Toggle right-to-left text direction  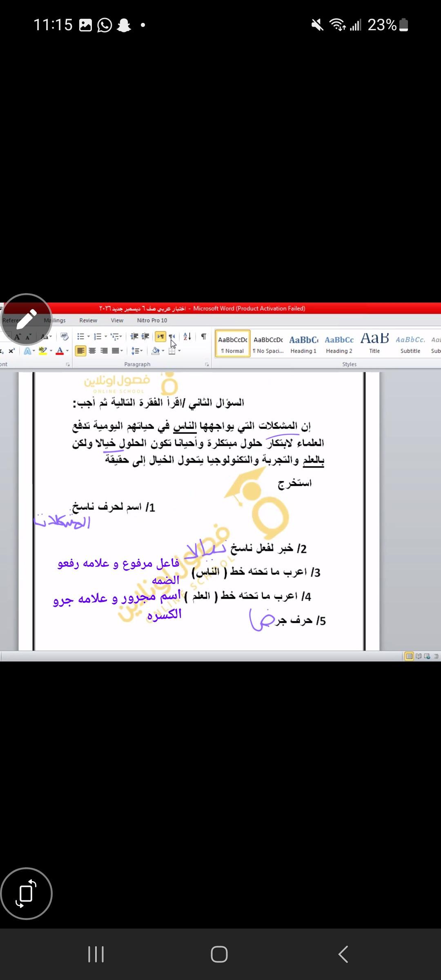(172, 337)
